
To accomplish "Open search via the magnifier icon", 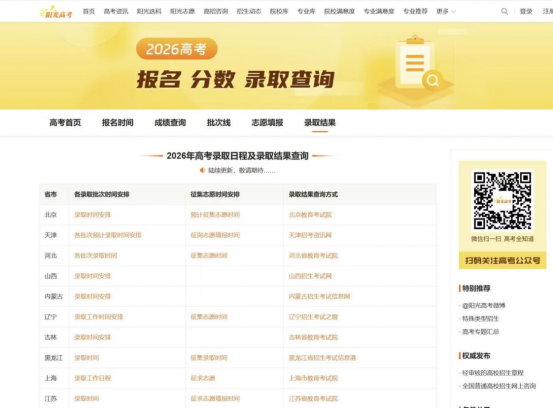I will [504, 11].
